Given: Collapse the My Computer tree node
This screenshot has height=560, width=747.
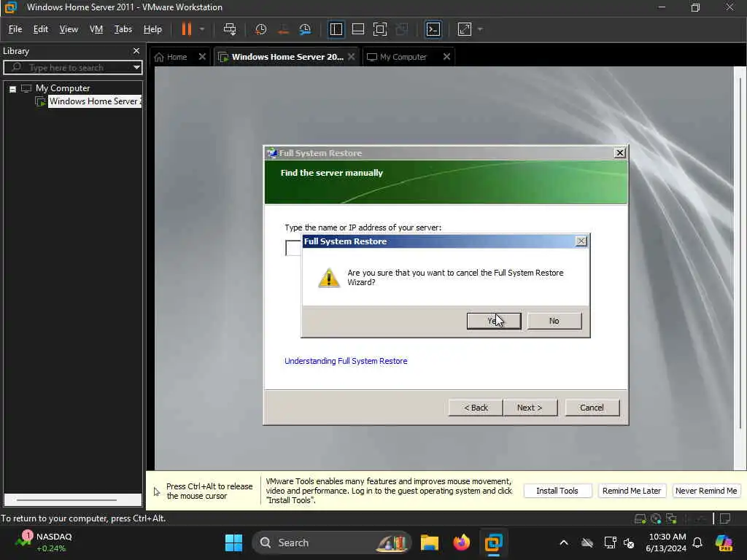Looking at the screenshot, I should coord(13,88).
